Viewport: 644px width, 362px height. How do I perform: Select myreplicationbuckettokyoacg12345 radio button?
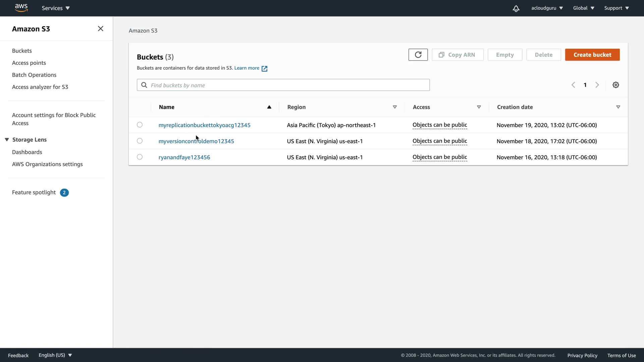[x=140, y=125]
